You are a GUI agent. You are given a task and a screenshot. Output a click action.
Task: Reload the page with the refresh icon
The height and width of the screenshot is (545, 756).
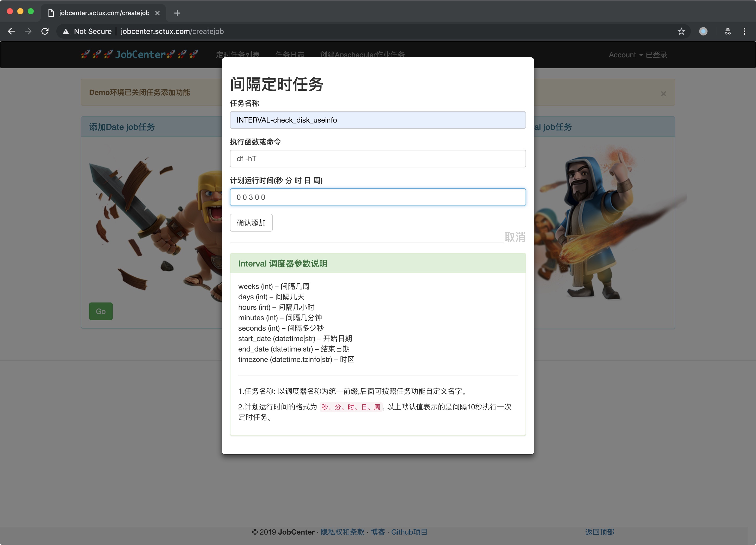[x=45, y=31]
